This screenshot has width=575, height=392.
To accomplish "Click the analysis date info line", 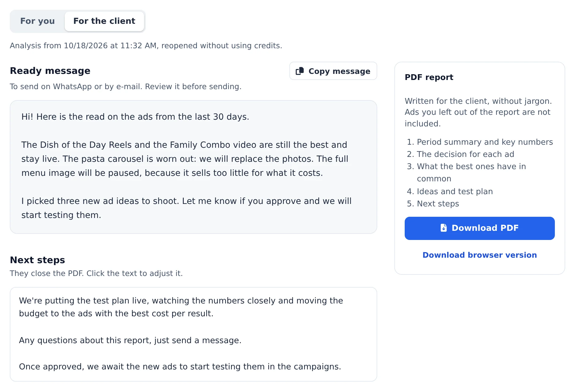I will 146,45.
